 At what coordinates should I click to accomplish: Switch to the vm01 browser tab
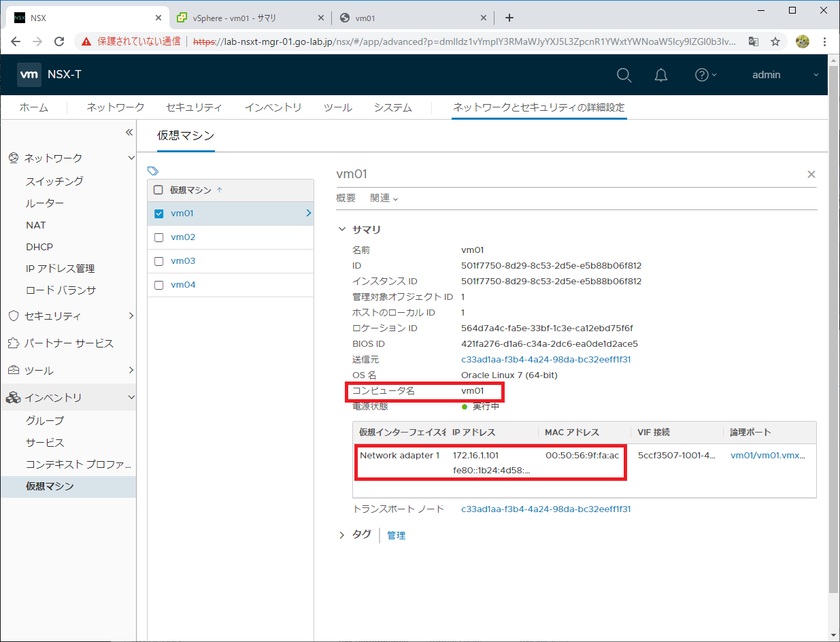click(413, 18)
